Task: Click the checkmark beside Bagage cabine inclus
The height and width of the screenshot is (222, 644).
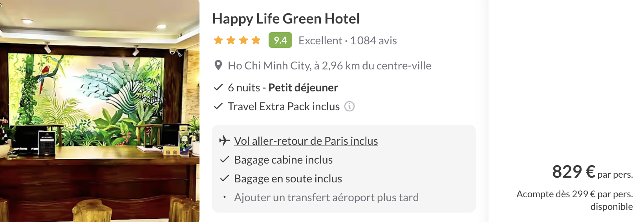Action: point(225,160)
